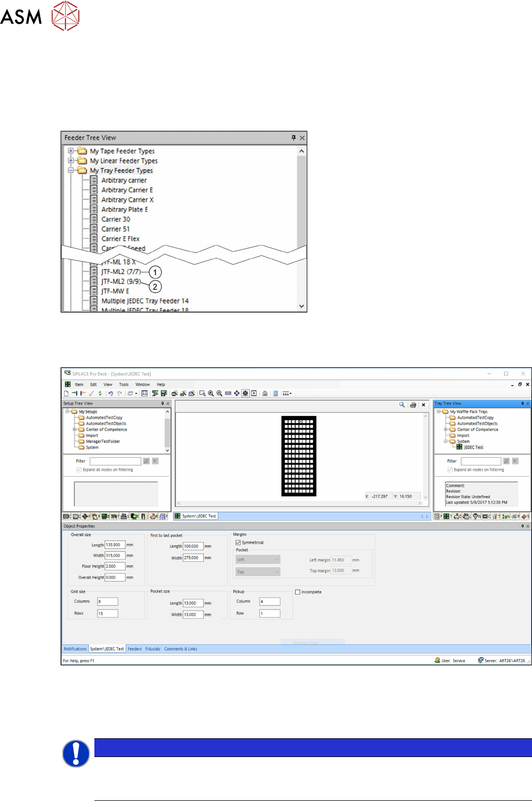532x801 pixels.
Task: Toggle the Incomplete checkbox
Action: coord(298,592)
